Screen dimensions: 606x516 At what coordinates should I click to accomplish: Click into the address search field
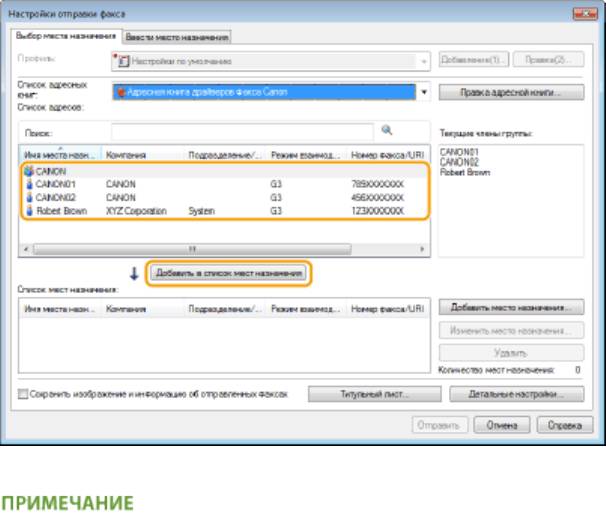click(242, 132)
